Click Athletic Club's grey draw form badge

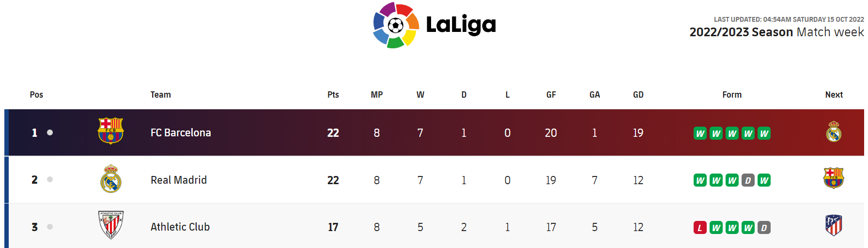click(764, 228)
